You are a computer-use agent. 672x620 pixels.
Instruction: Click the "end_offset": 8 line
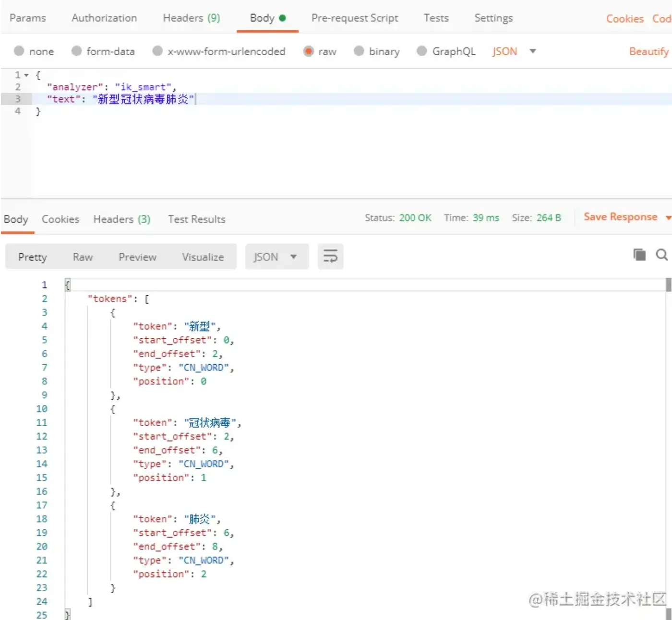click(x=178, y=547)
